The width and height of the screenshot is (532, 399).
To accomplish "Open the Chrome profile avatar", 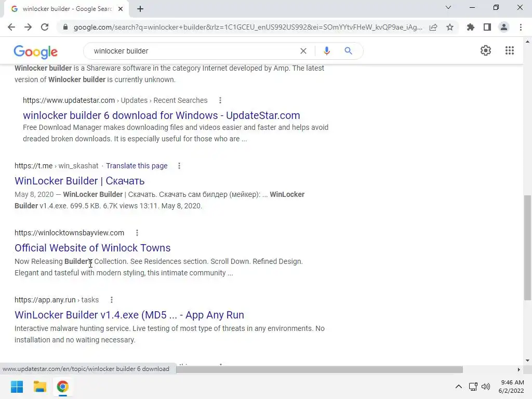I will coord(504,27).
